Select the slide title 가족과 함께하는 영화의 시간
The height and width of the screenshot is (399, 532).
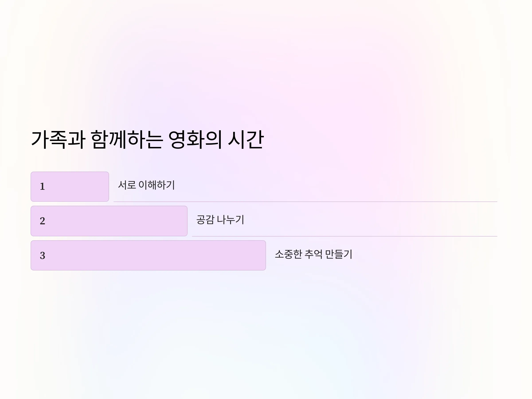pyautogui.click(x=147, y=139)
